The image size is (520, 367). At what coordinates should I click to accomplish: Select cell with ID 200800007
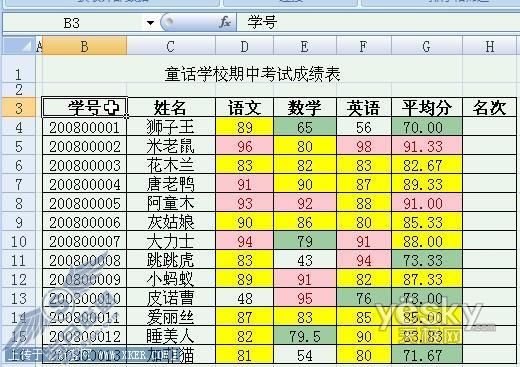pyautogui.click(x=85, y=241)
